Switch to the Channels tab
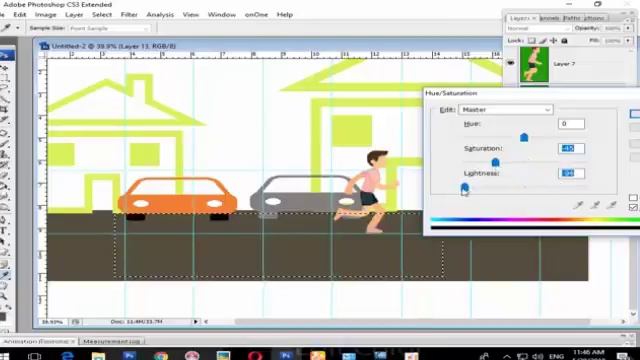Viewport: 640px width, 360px height. [549, 18]
